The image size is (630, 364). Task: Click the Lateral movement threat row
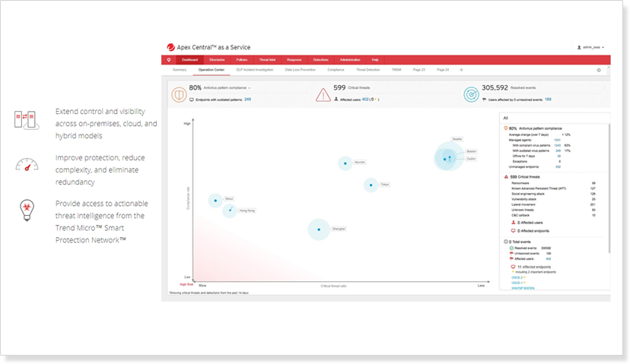click(x=553, y=204)
